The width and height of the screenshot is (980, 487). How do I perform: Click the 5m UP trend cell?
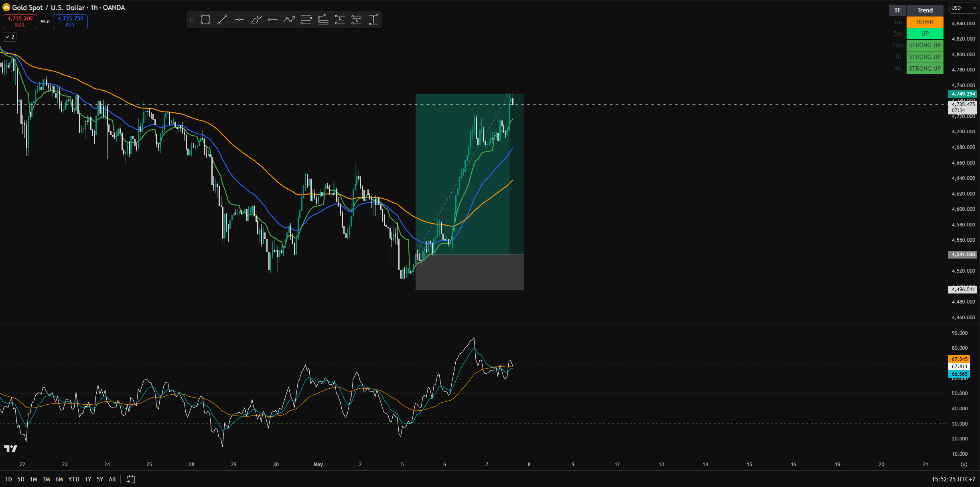point(925,34)
